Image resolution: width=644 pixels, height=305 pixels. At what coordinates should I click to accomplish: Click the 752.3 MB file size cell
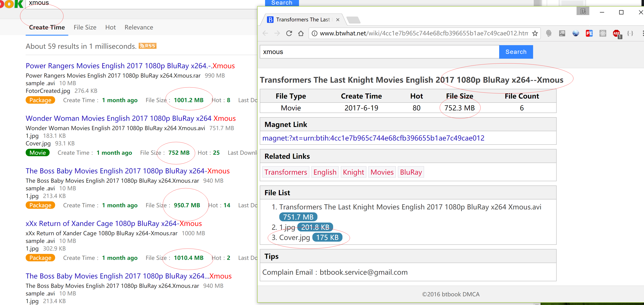point(460,108)
